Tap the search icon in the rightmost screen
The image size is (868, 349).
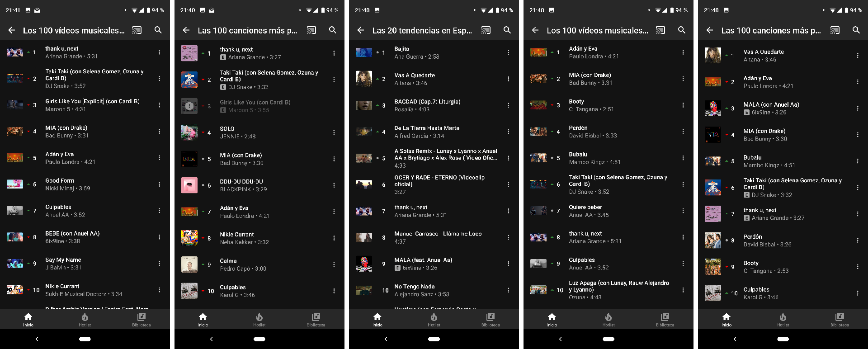(x=856, y=30)
